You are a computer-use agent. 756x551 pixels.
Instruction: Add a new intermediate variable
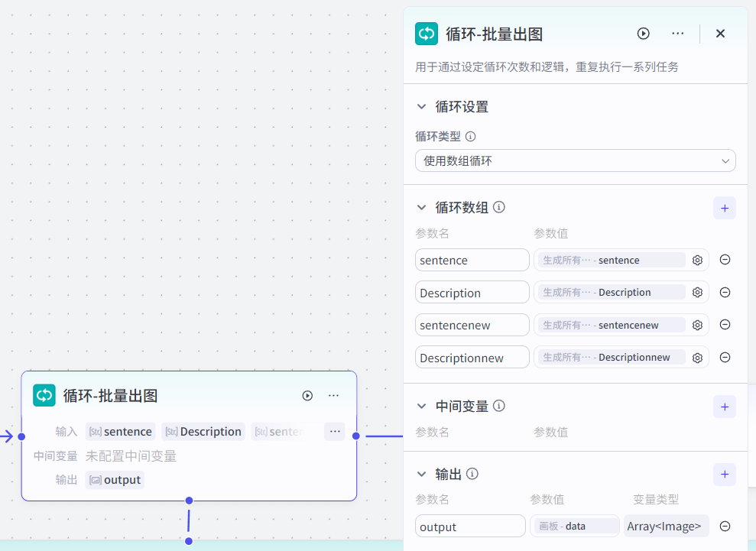click(724, 407)
